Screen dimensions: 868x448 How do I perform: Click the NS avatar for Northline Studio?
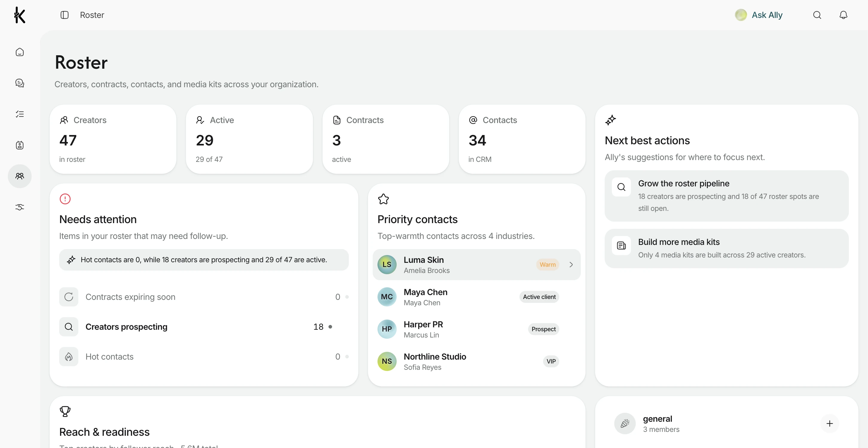pos(387,361)
